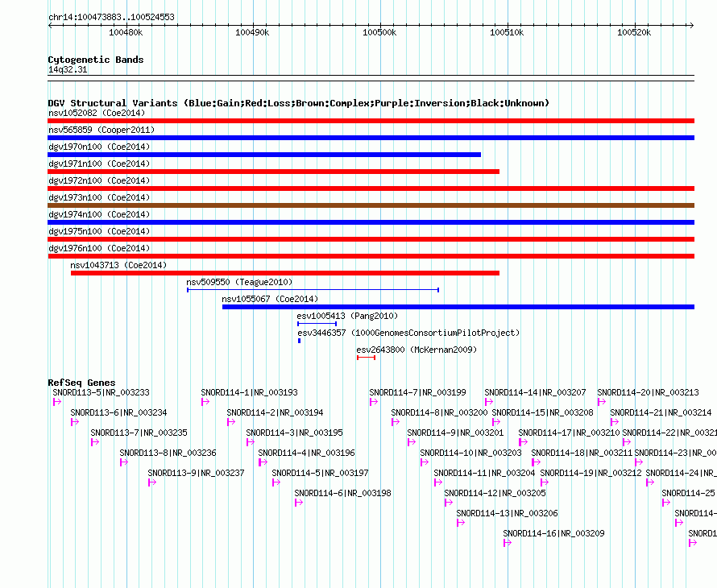Click the 100490k ruler position
The width and height of the screenshot is (717, 588).
pyautogui.click(x=252, y=32)
